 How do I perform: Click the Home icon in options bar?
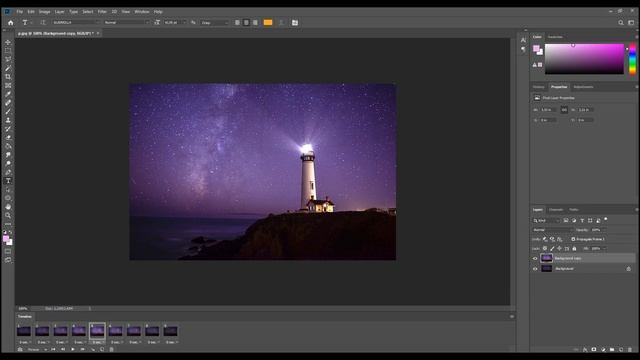[x=11, y=23]
